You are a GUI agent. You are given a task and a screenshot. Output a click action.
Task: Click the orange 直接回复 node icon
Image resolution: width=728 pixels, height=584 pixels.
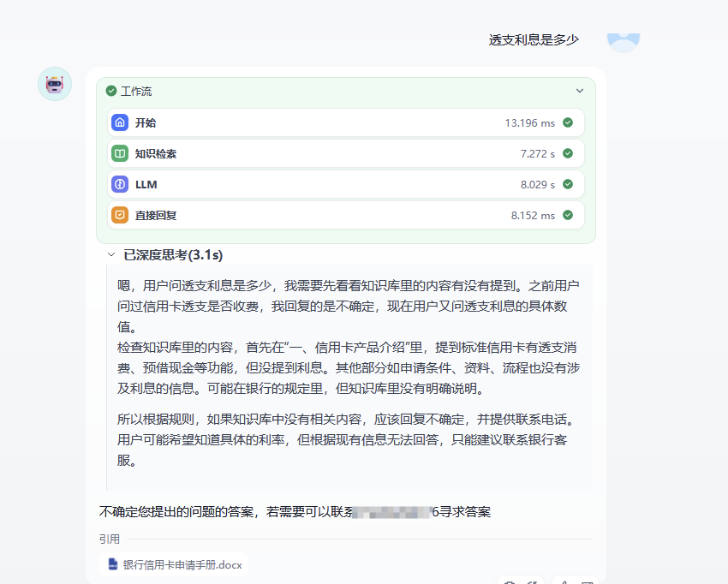(120, 216)
